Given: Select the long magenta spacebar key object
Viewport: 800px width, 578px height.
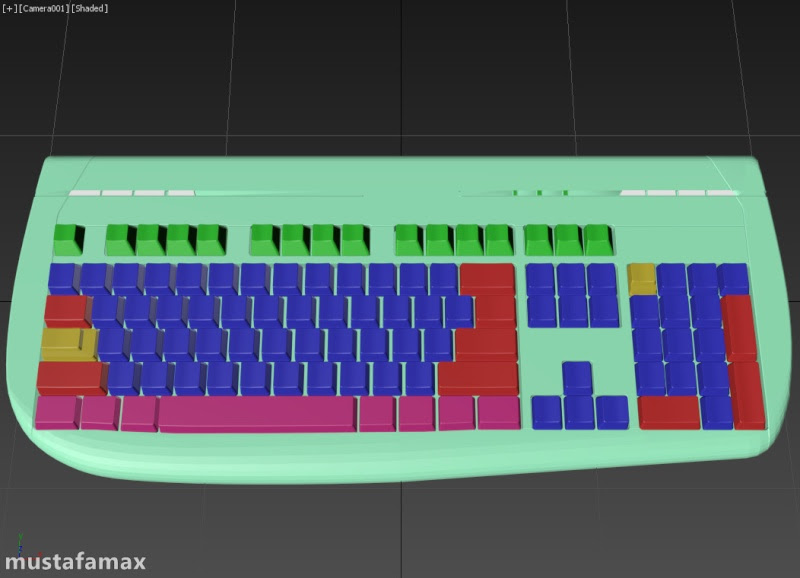Looking at the screenshot, I should point(257,414).
